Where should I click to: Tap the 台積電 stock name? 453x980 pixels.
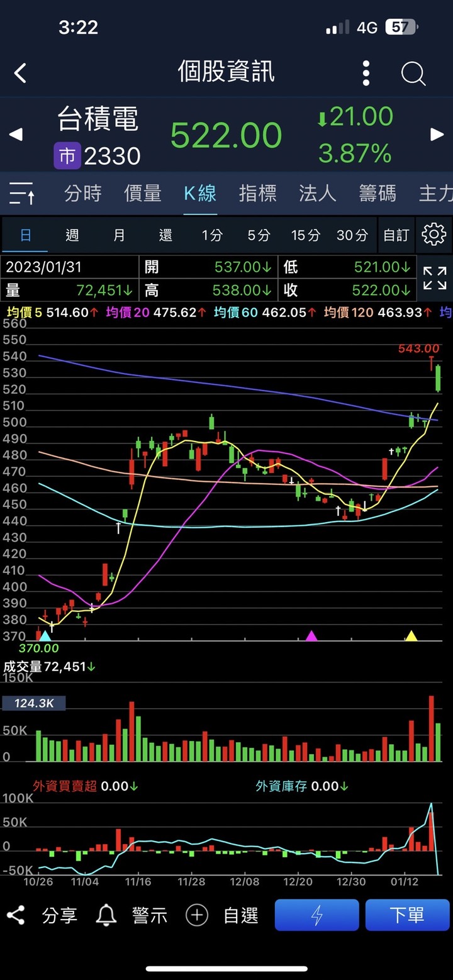coord(98,119)
